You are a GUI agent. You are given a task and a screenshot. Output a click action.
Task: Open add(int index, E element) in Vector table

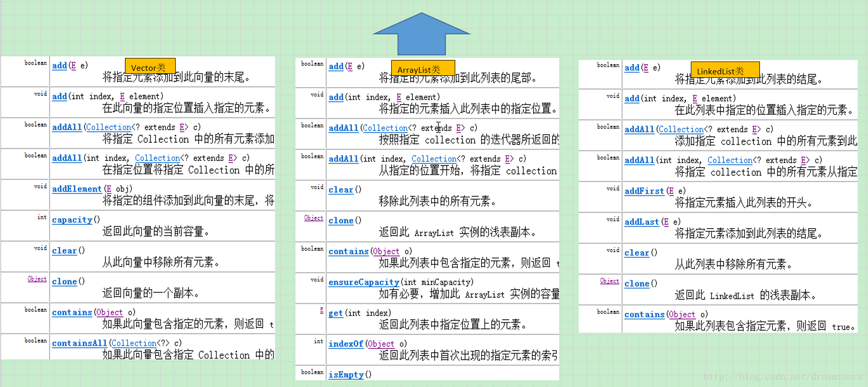click(x=59, y=96)
